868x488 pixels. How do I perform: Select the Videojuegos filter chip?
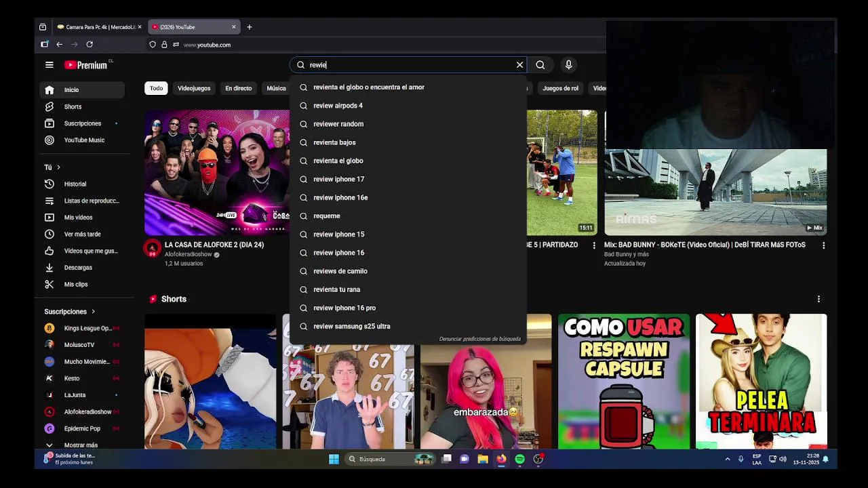pos(194,88)
